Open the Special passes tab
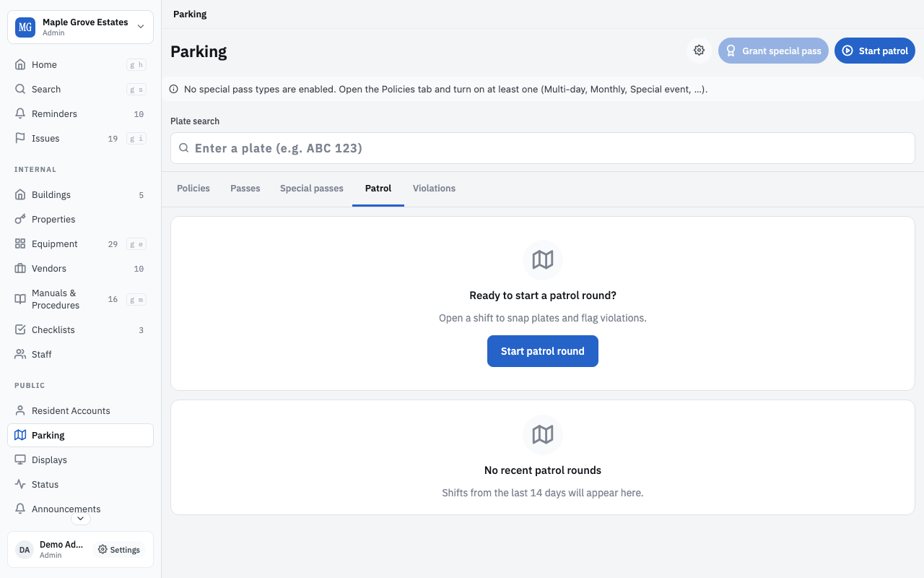 312,188
